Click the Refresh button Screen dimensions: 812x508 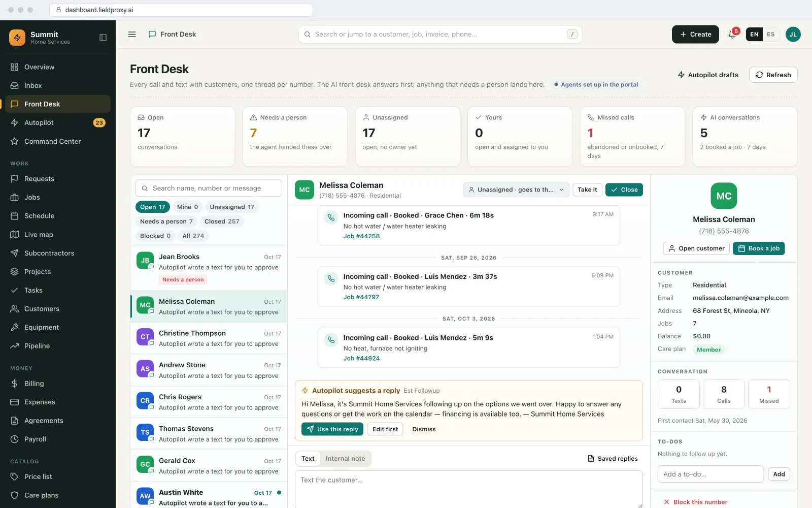[x=773, y=75]
